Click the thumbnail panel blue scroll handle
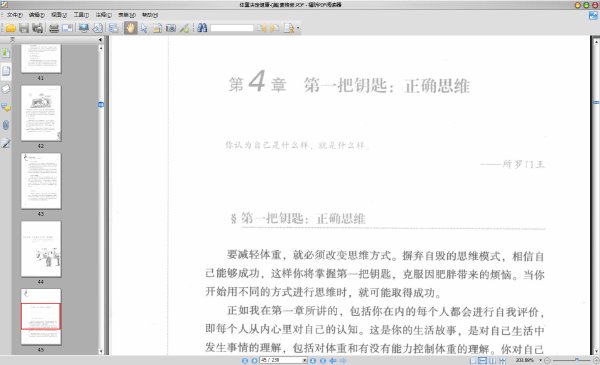Image resolution: width=600 pixels, height=365 pixels. point(101,104)
